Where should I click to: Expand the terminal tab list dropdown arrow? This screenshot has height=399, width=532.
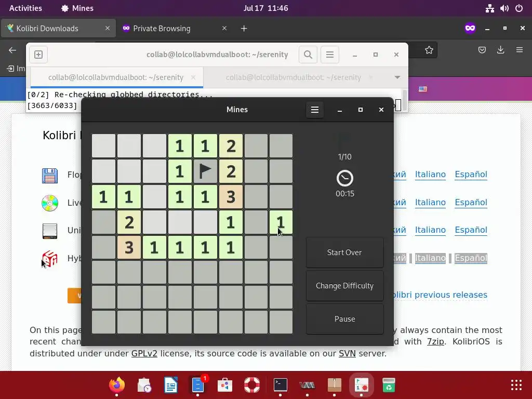pos(397,77)
